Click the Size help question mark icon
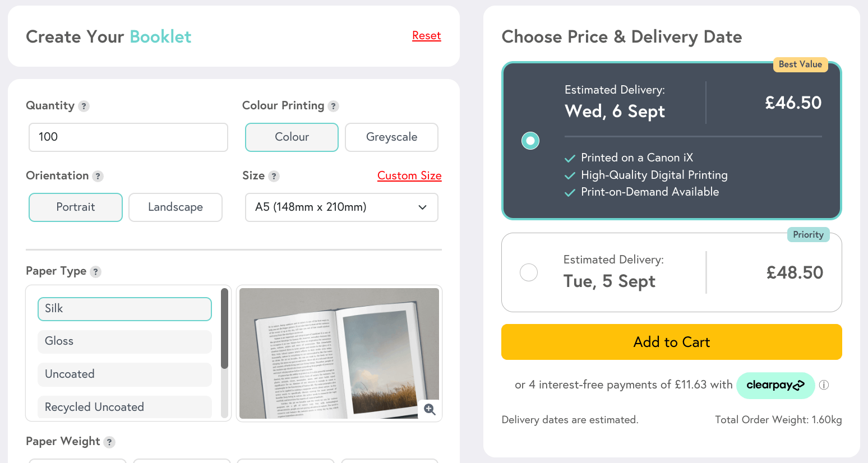 click(274, 176)
